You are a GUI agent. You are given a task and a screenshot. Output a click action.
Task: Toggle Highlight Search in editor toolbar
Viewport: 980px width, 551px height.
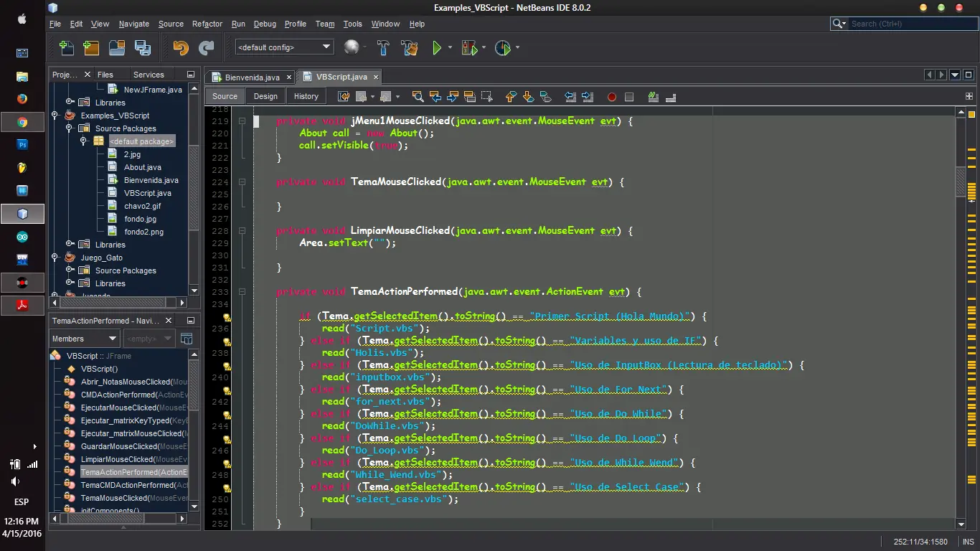click(x=469, y=97)
